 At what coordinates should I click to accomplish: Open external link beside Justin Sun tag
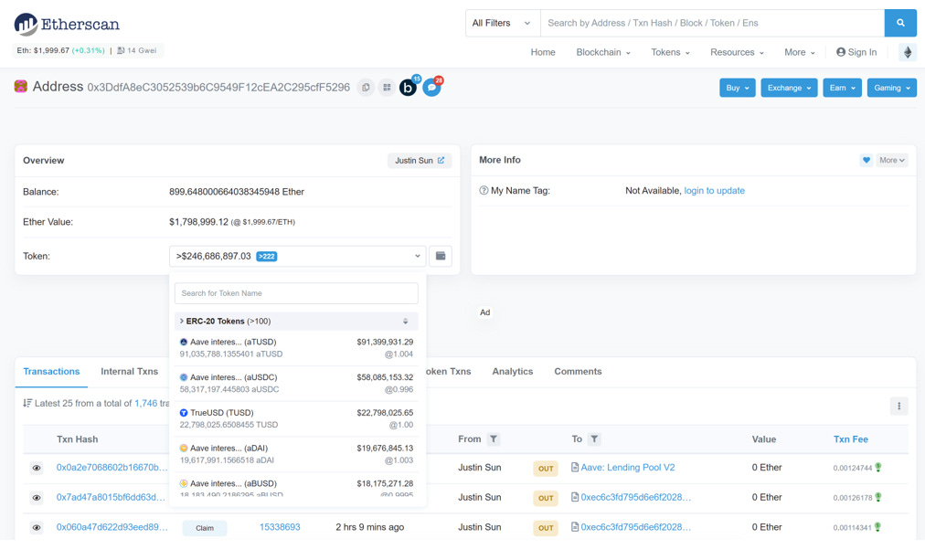441,161
